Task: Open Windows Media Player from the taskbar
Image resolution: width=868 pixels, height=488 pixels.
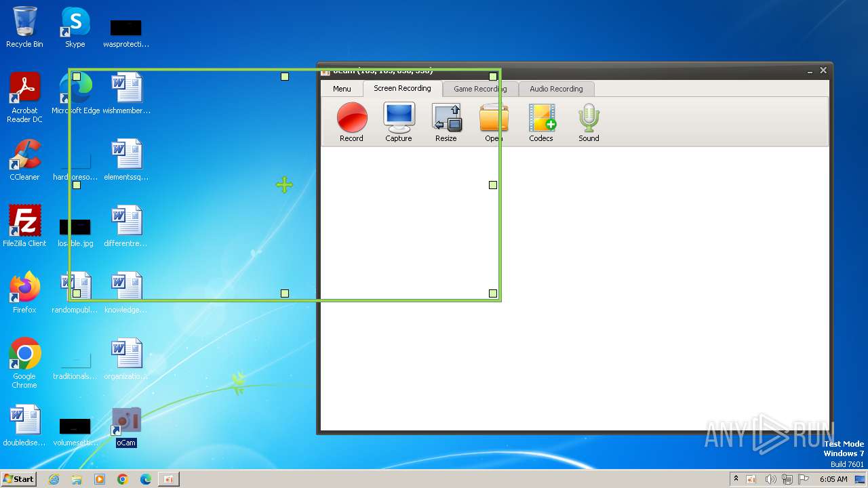Action: pyautogui.click(x=100, y=479)
